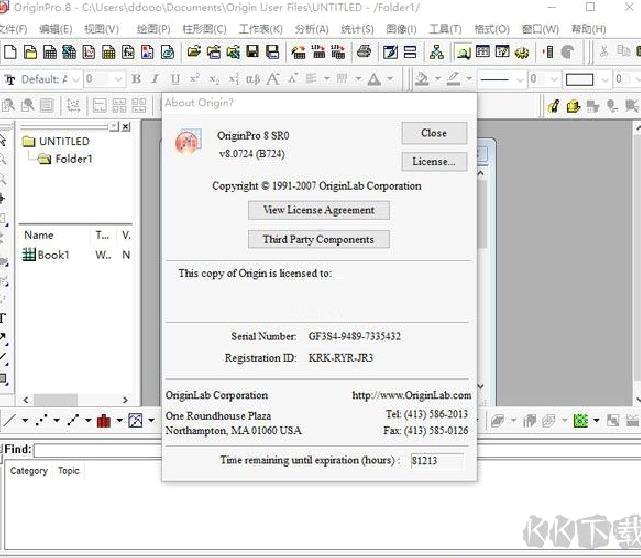The width and height of the screenshot is (641, 558).
Task: Open the Column plot type dropdown arrow
Action: [119, 420]
